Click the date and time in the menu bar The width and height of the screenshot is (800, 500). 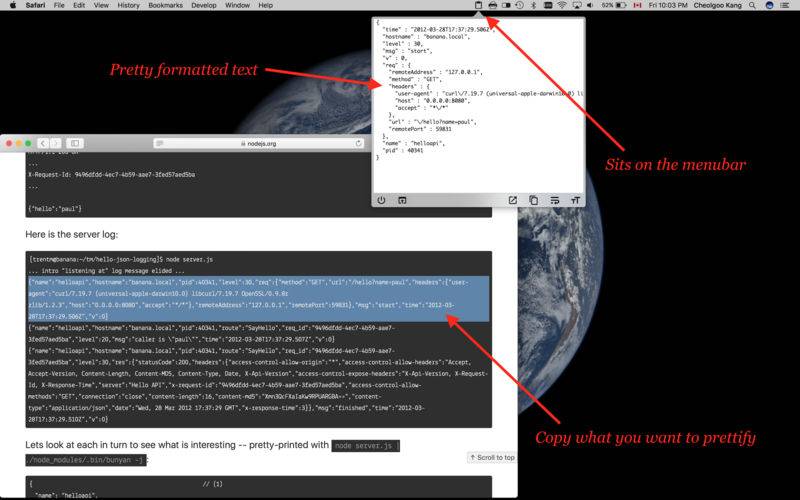[668, 5]
